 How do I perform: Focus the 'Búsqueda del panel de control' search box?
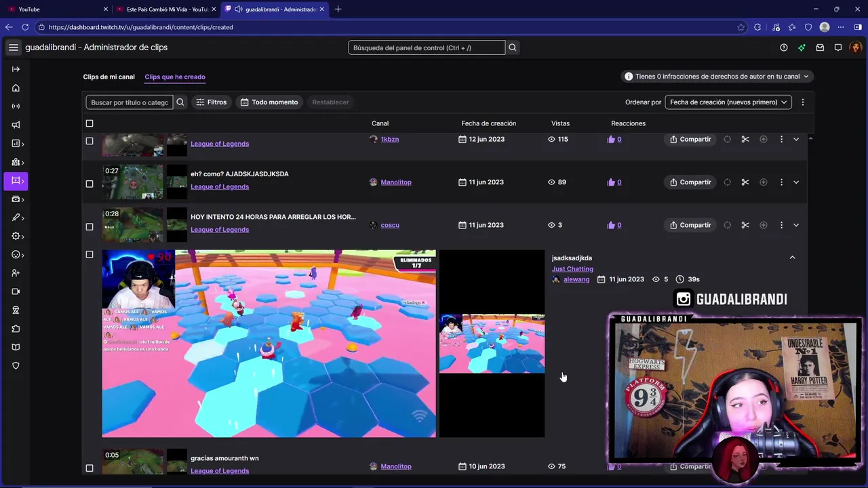[x=427, y=47]
